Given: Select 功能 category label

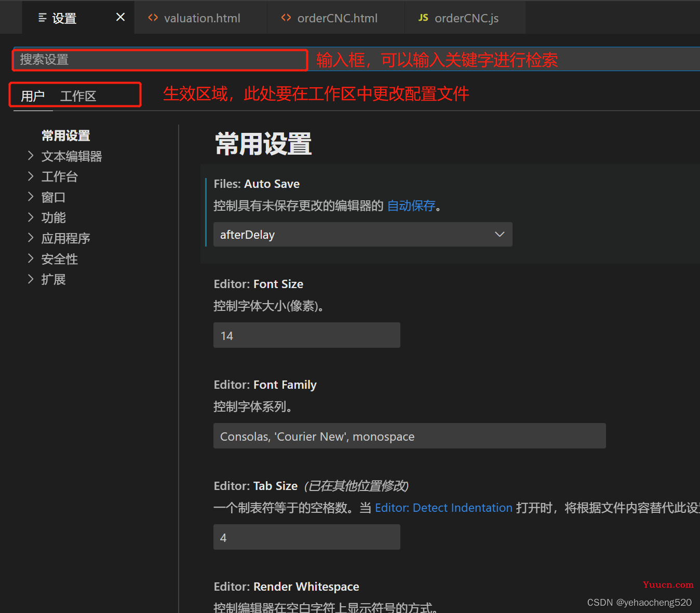Looking at the screenshot, I should click(53, 217).
